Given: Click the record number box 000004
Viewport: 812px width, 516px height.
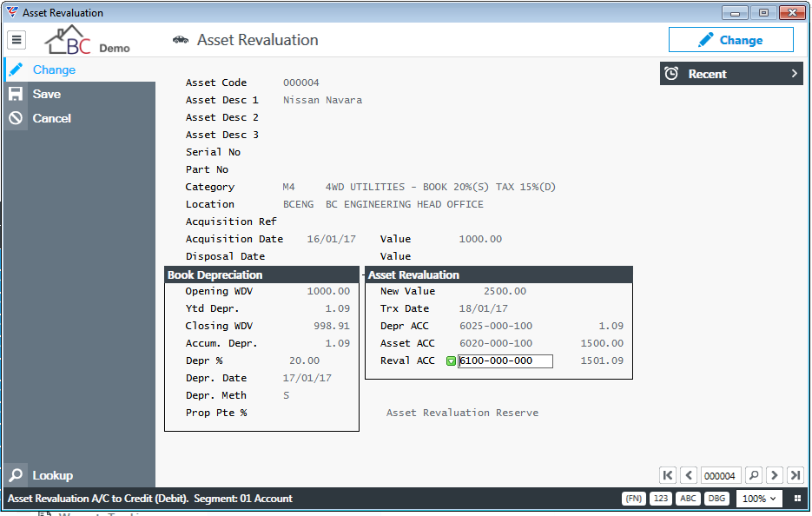Looking at the screenshot, I should point(720,475).
